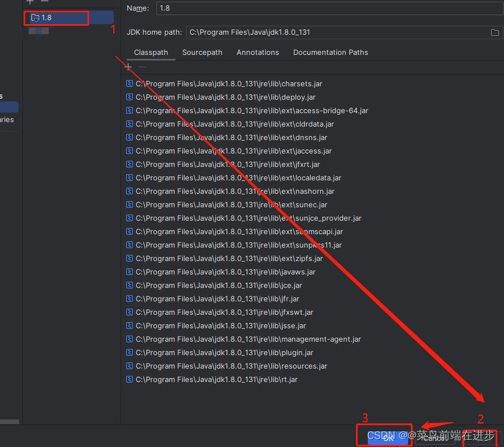This screenshot has width=504, height=447.
Task: Click the Name input field
Action: pyautogui.click(x=330, y=8)
